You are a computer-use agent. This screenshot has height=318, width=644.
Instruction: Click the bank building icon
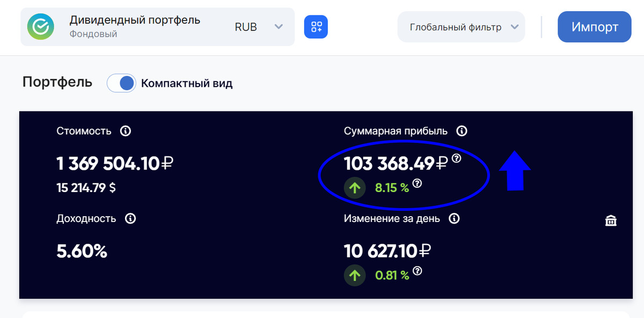click(x=611, y=220)
